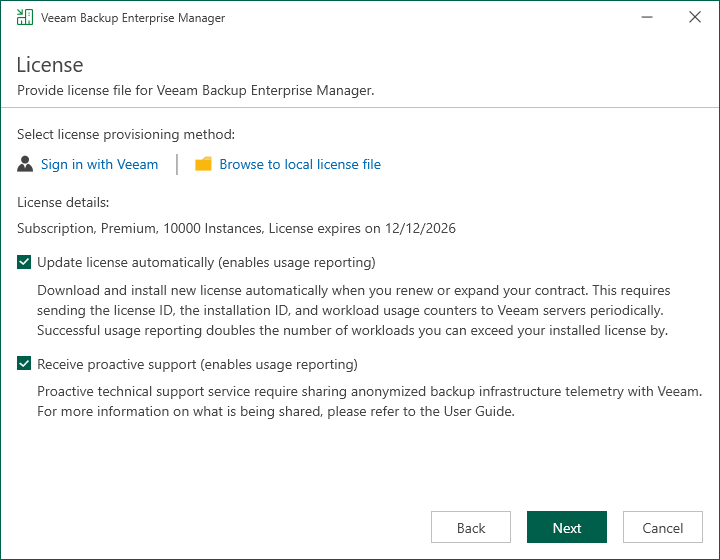
Task: Close the setup wizard window
Action: (x=694, y=18)
